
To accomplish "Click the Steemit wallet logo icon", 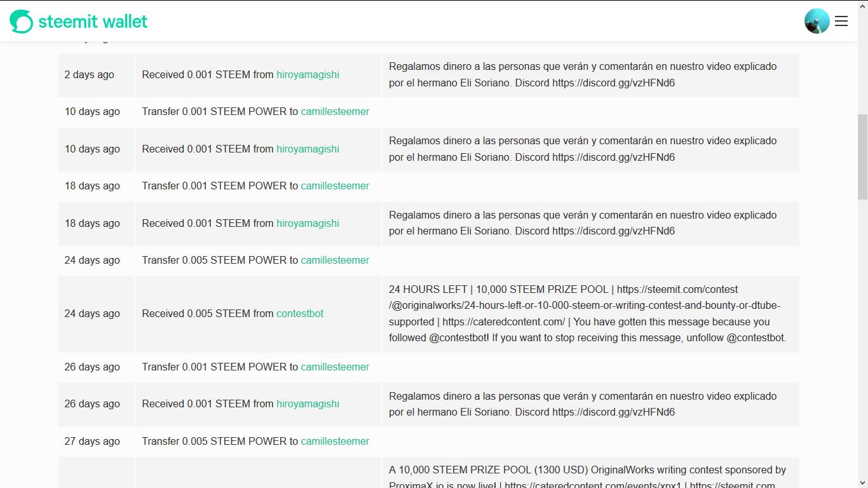I will pos(21,22).
